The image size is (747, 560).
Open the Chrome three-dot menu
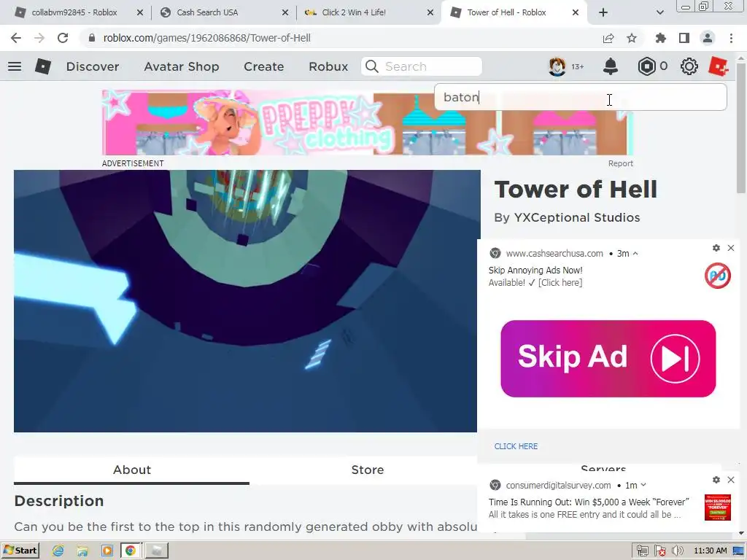click(731, 38)
